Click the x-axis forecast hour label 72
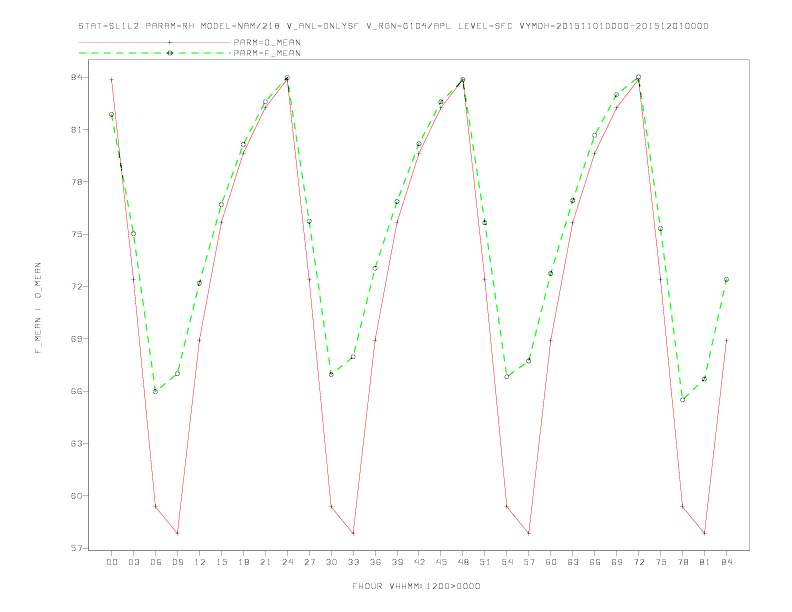 (x=639, y=562)
